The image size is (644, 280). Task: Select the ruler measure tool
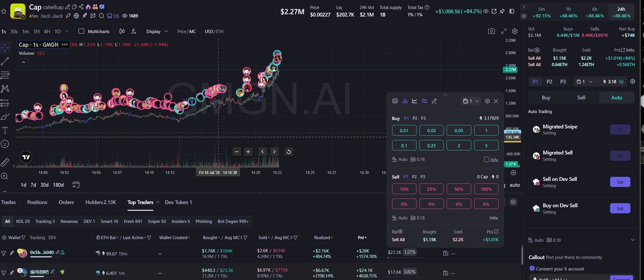click(5, 161)
